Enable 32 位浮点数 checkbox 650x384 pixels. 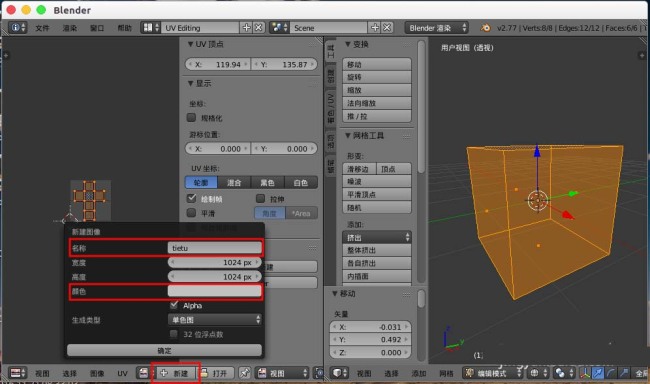click(x=174, y=334)
